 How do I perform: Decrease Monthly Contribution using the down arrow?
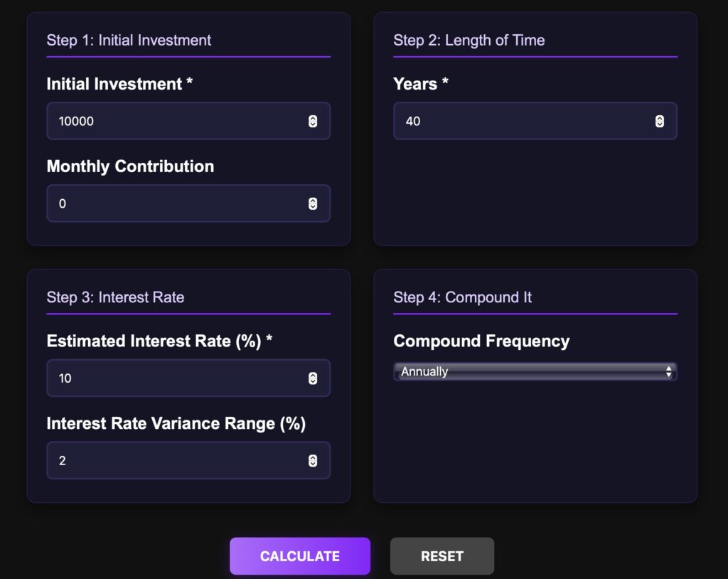(313, 207)
